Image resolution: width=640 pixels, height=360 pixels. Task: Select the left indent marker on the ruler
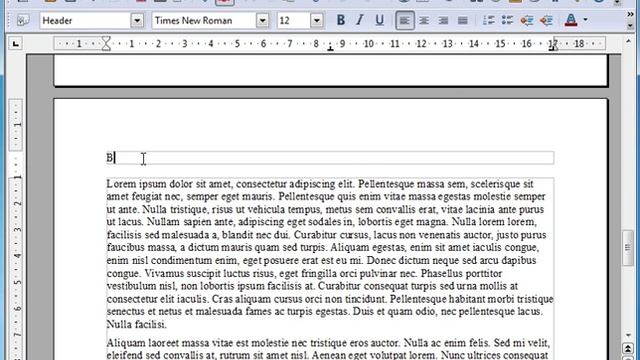click(x=106, y=43)
